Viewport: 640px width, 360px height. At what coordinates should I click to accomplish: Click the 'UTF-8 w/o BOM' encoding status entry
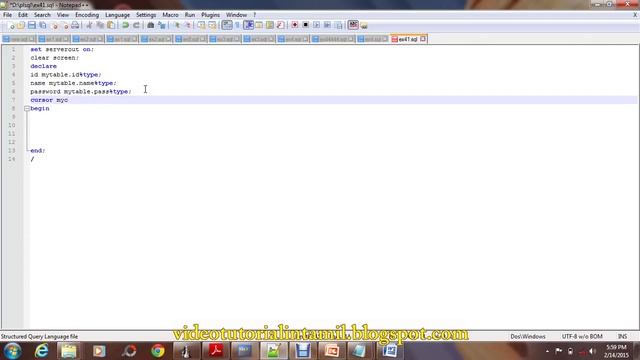coord(582,337)
